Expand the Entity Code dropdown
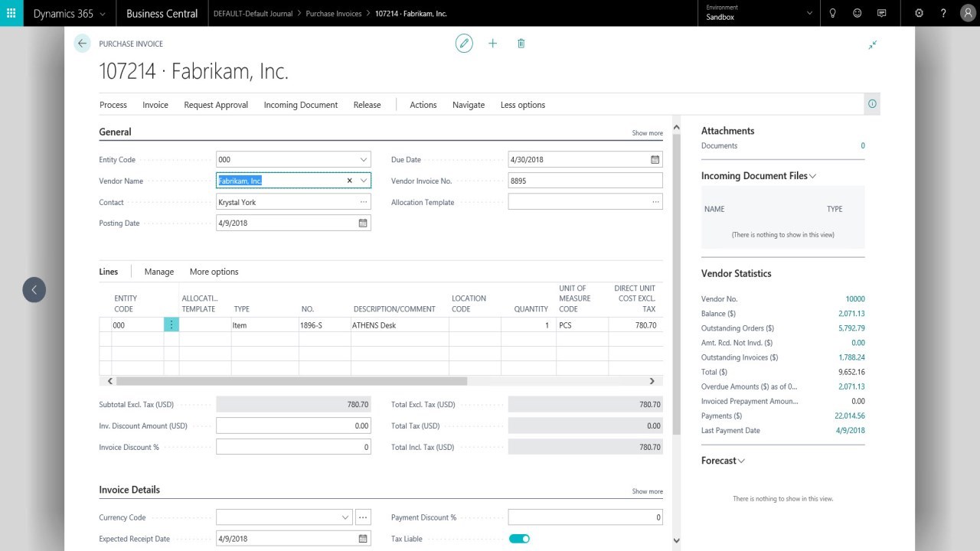 (x=364, y=159)
